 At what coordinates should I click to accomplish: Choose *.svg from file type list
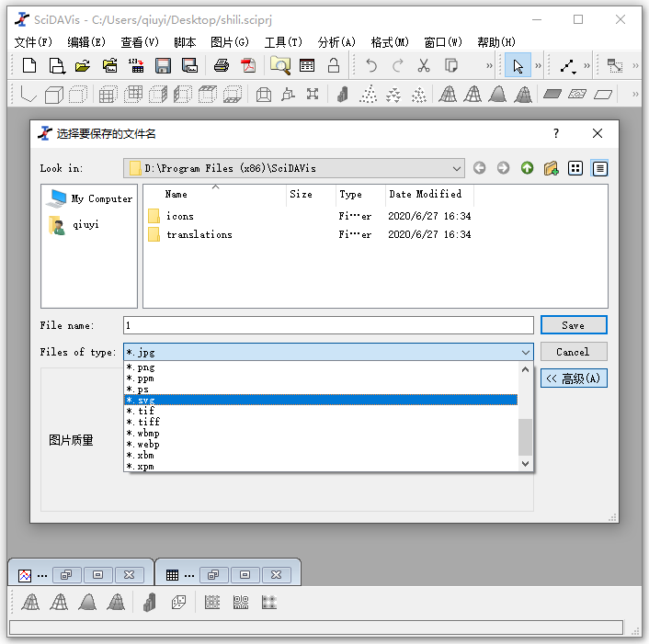click(x=321, y=400)
